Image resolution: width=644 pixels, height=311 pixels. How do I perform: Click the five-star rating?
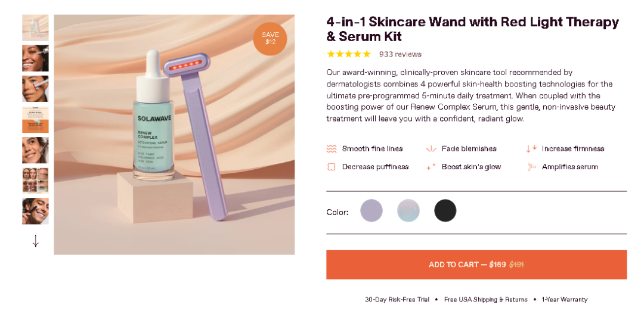[349, 54]
